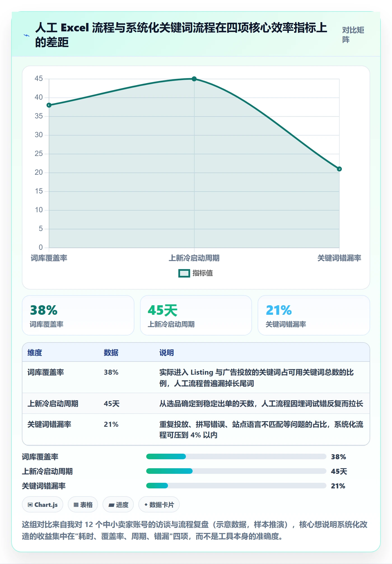
Task: Click the description starting 从选品确定
Action: (x=261, y=404)
